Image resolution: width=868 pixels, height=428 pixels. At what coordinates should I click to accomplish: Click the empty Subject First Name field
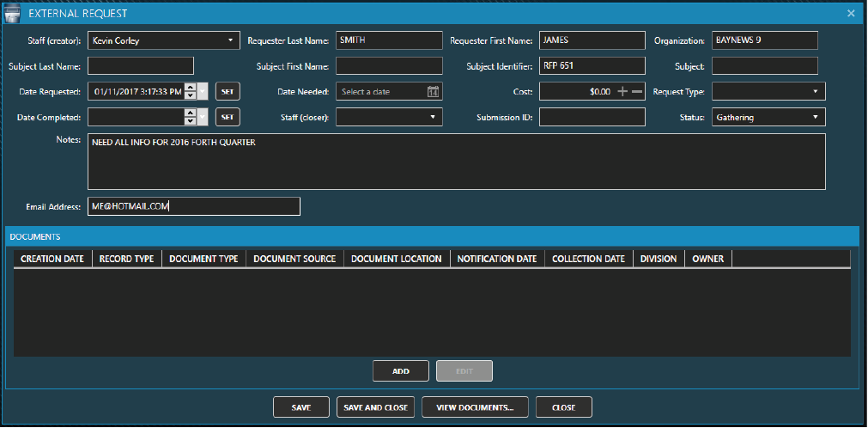click(389, 66)
